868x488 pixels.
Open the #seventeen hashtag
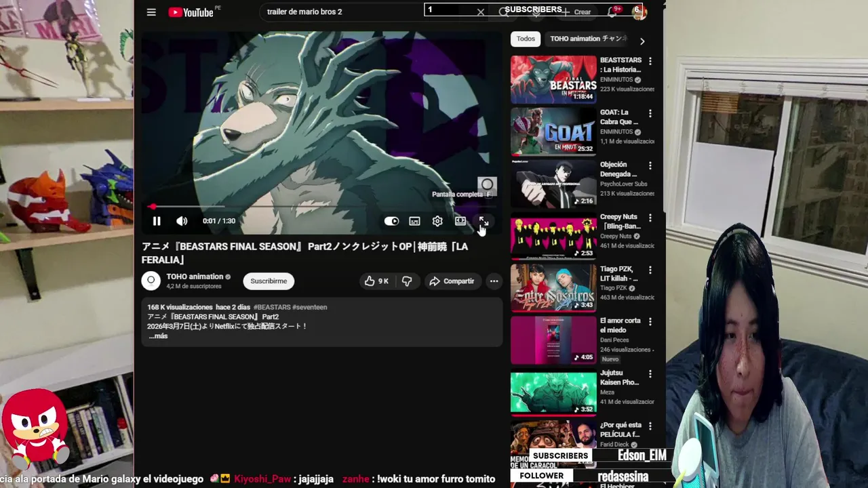[310, 307]
